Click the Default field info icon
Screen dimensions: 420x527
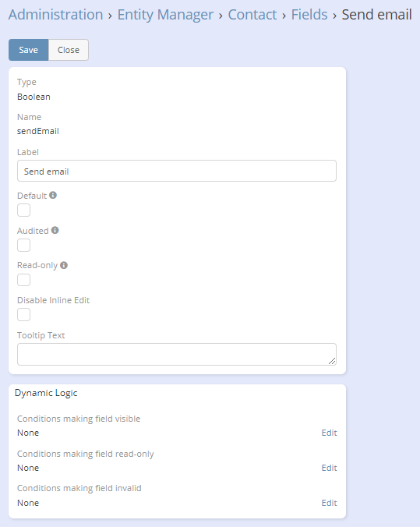tap(53, 195)
